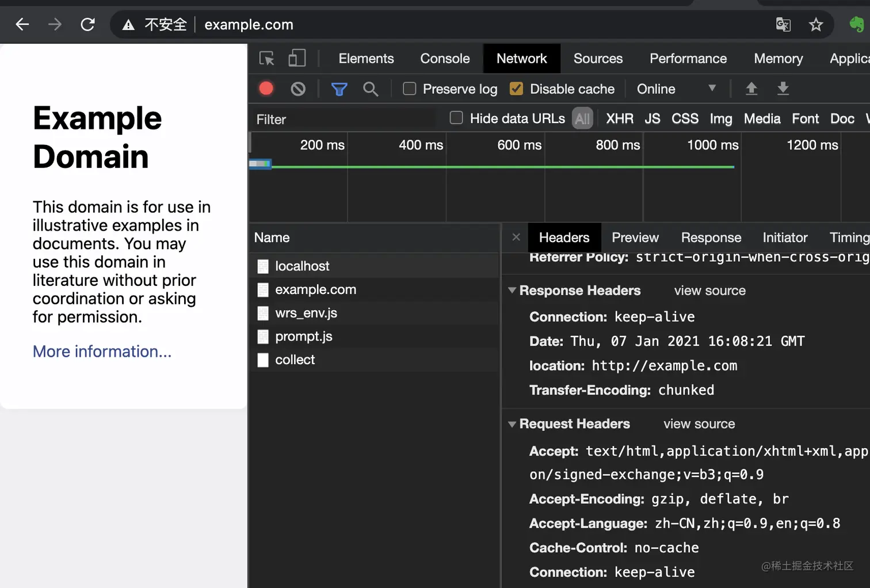Click the not-secure warning triangle icon
Screen dimensions: 870x588
[x=128, y=25]
